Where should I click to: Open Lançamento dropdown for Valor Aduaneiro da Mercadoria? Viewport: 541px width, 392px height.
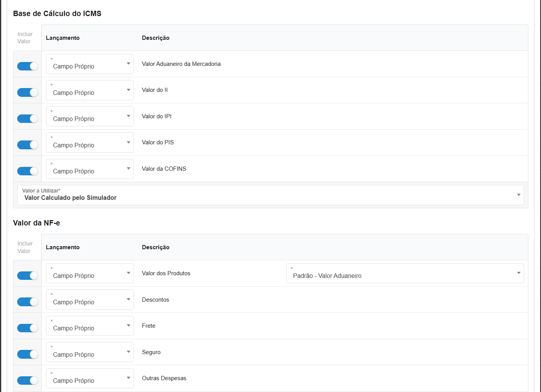pos(90,64)
